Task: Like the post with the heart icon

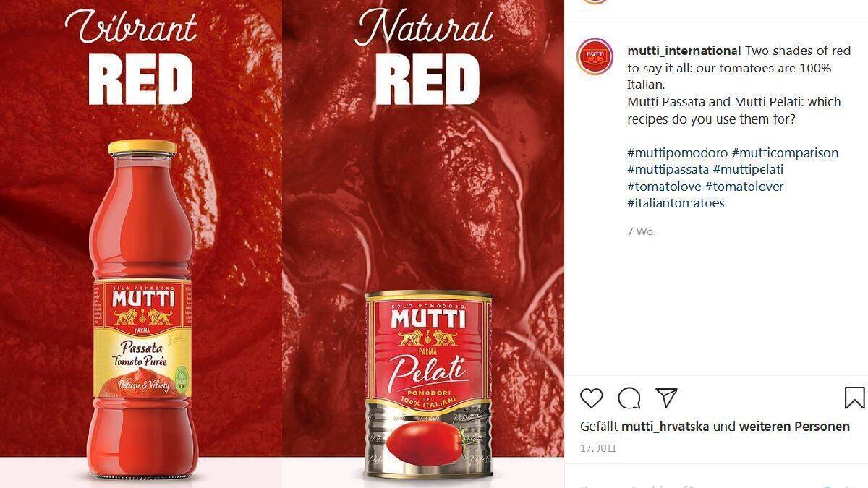Action: 591,398
